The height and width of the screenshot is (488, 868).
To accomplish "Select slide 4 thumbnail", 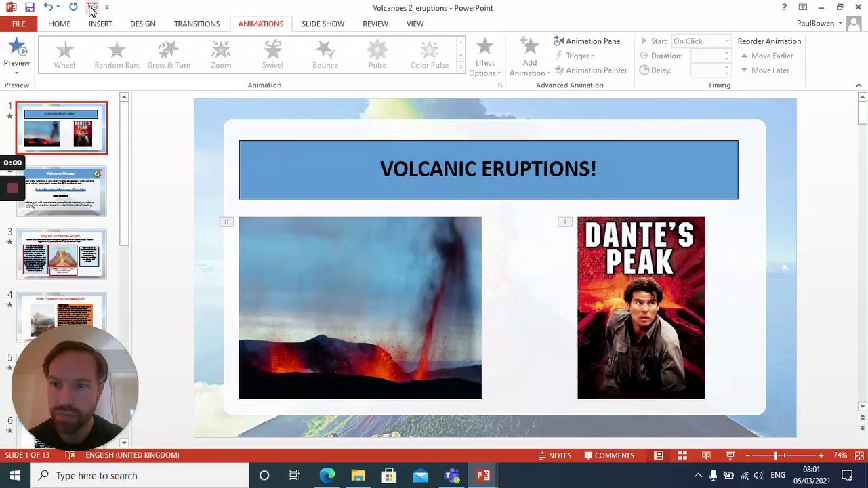I will (62, 315).
